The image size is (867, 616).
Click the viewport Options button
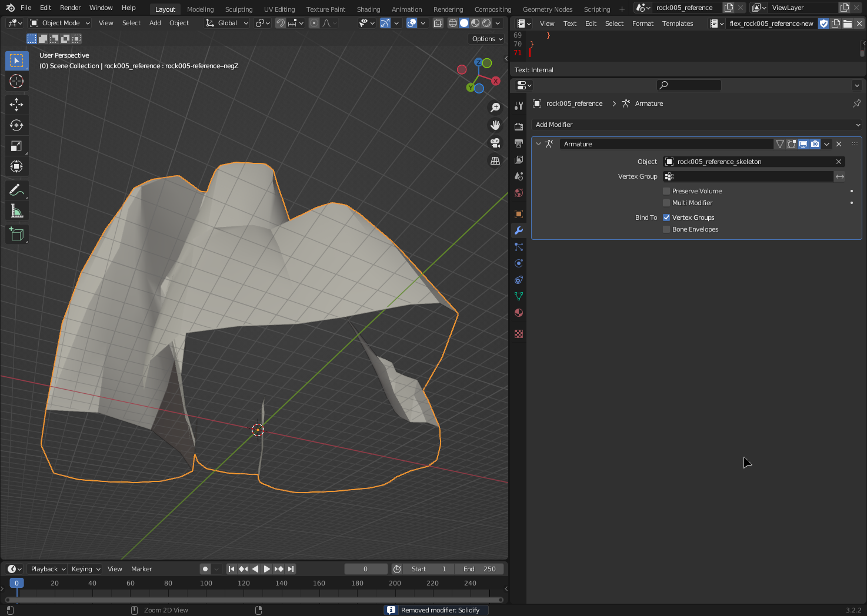click(x=487, y=39)
